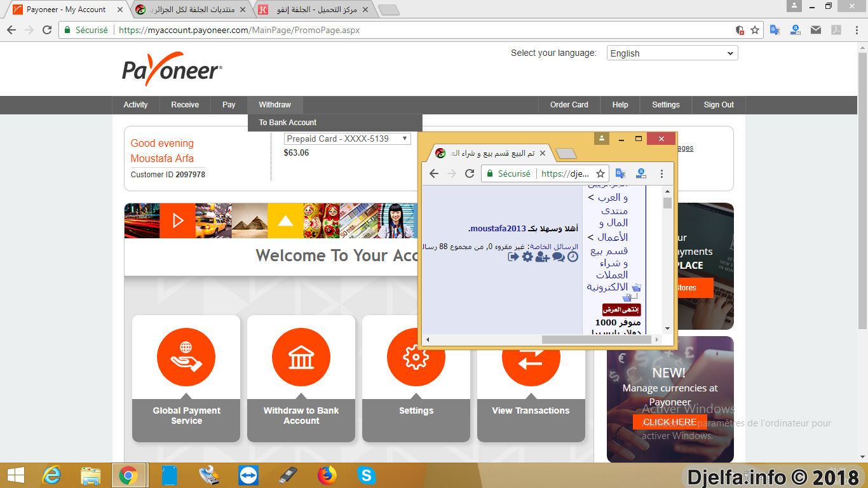Open Prepaid Card XXXX-5139 dropdown
The width and height of the screenshot is (868, 488).
pos(348,139)
